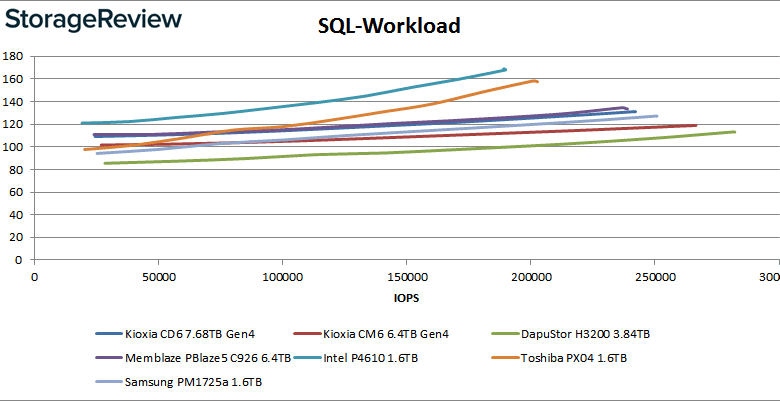Click the end point of the teal Intel P4610 curve
The width and height of the screenshot is (780, 401).
click(x=505, y=69)
